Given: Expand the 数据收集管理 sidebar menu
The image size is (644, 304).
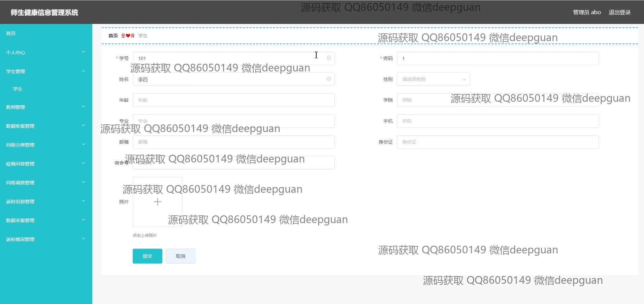Looking at the screenshot, I should (46, 126).
